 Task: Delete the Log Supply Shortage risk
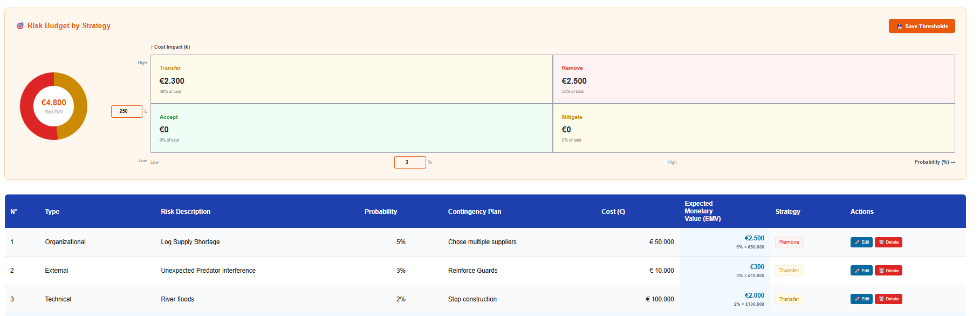888,242
